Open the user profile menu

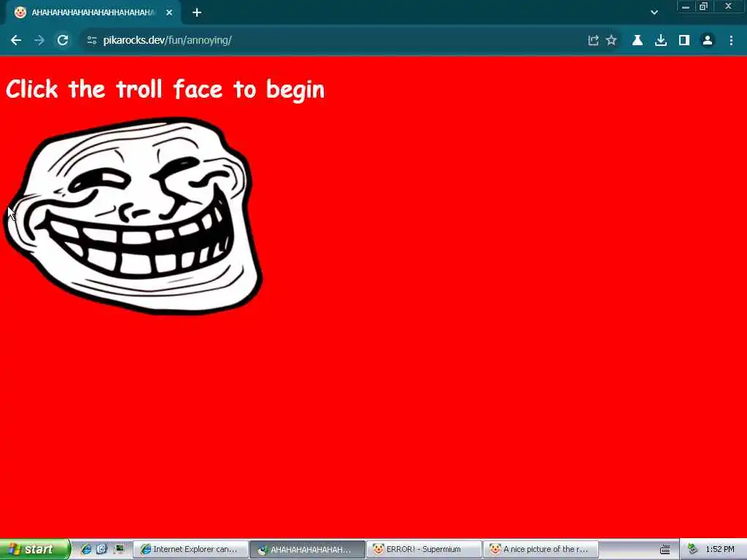tap(708, 41)
